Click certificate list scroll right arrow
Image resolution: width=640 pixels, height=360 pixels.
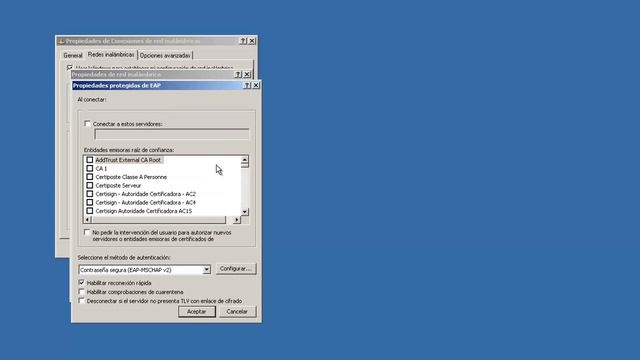(x=237, y=220)
